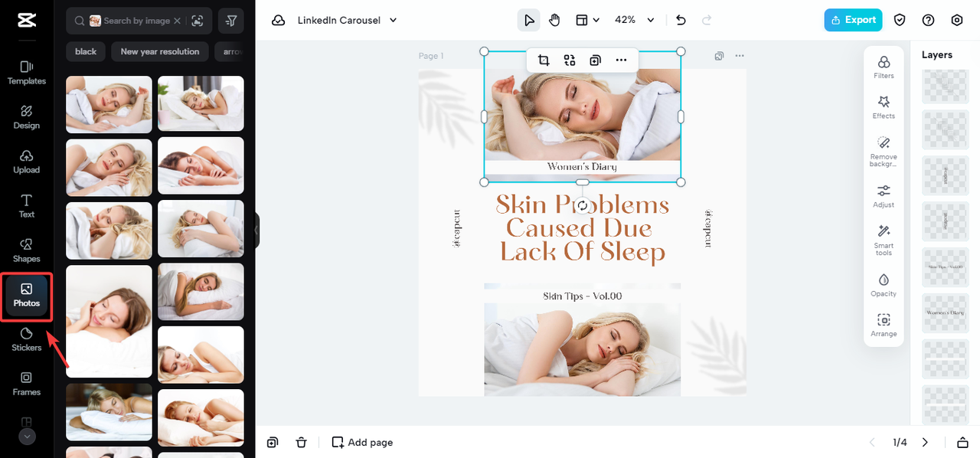Open the settings hexagon icon
This screenshot has height=458, width=980.
coord(957,20)
